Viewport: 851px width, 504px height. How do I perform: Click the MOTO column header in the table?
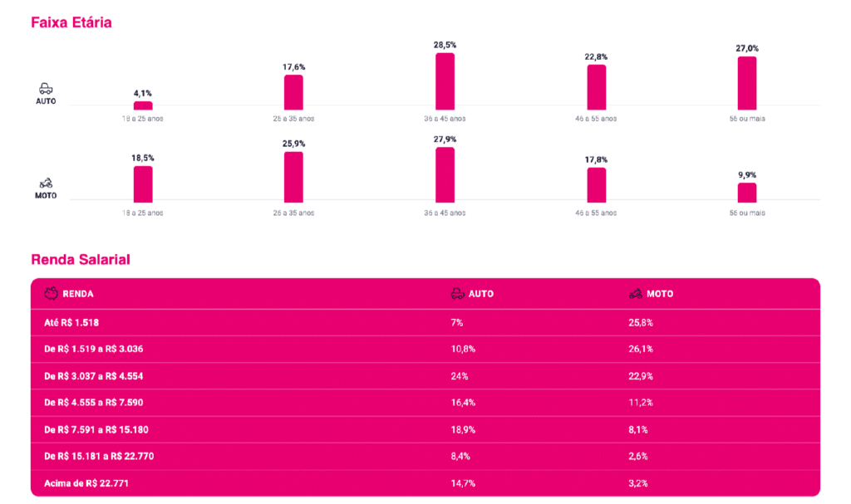click(x=660, y=293)
